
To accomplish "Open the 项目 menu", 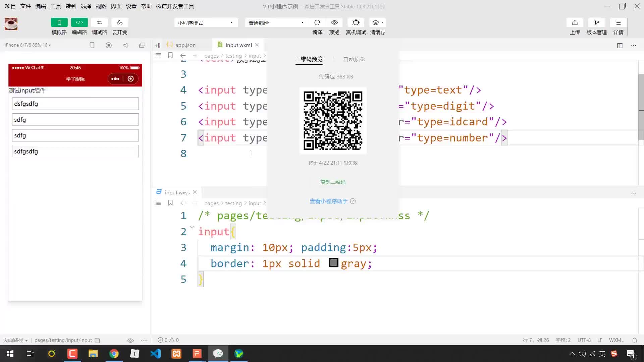I will 10,6.
